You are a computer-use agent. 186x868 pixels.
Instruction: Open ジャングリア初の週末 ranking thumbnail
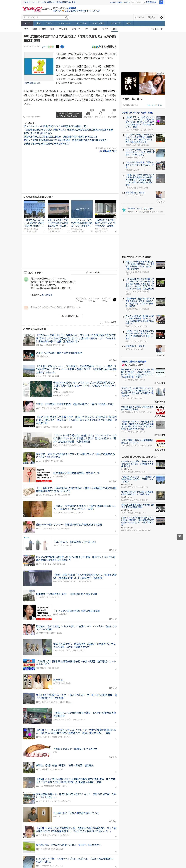click(160, 165)
